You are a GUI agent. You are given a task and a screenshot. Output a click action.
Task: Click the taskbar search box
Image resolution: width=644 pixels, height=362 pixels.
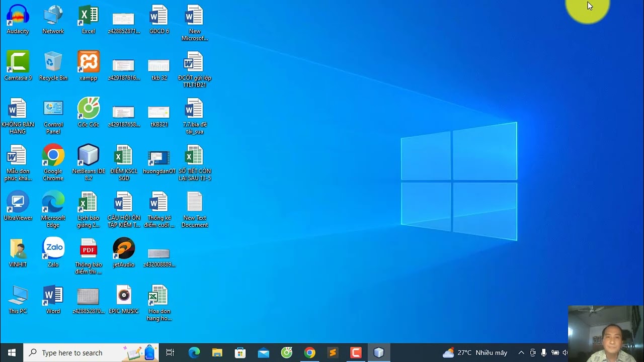(91, 352)
